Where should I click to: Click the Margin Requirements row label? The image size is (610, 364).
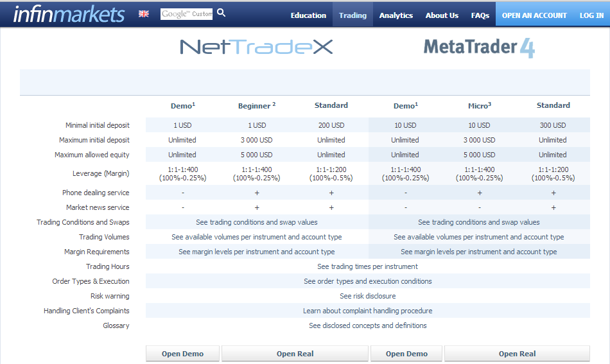pos(96,252)
